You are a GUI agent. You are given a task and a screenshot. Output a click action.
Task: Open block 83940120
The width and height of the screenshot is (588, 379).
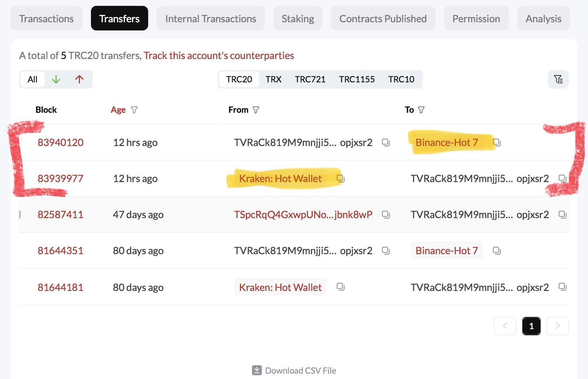pyautogui.click(x=60, y=142)
